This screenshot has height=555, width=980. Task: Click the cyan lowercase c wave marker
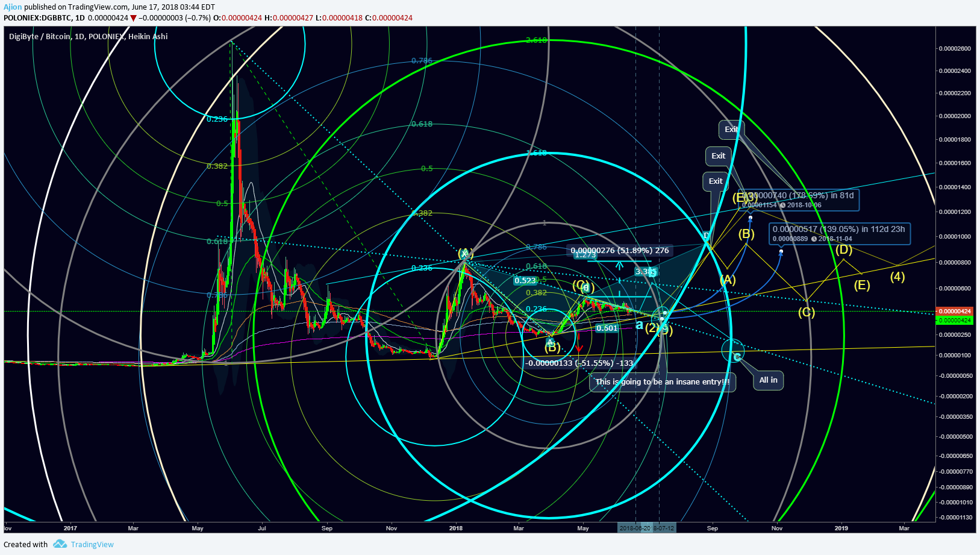click(737, 357)
